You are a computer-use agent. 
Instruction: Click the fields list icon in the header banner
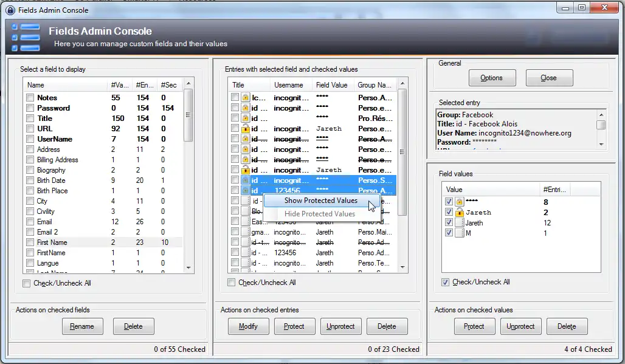coord(26,38)
